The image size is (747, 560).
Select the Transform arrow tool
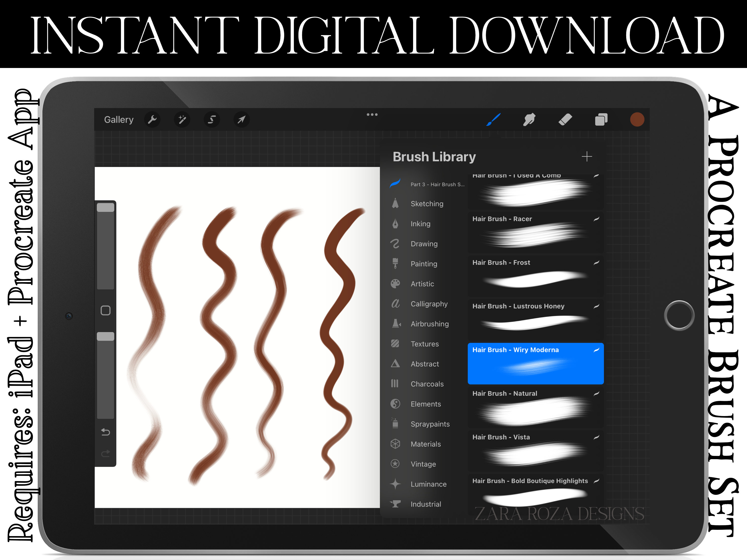(x=242, y=120)
